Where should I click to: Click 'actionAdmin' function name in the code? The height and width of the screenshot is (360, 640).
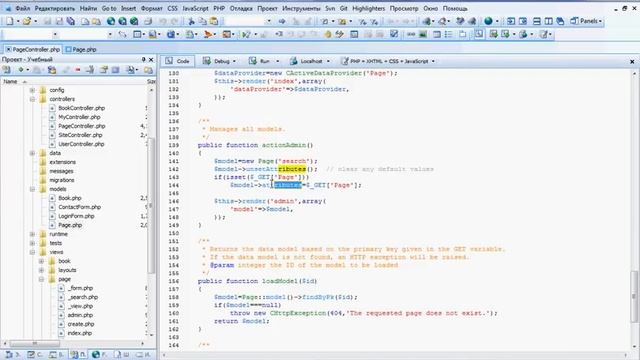pyautogui.click(x=284, y=145)
